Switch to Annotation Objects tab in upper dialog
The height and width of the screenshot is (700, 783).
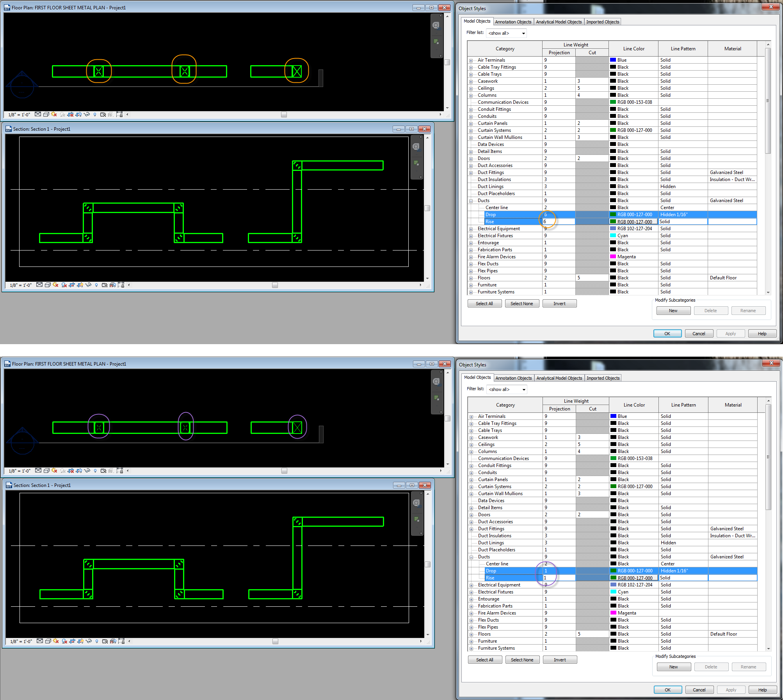[513, 22]
